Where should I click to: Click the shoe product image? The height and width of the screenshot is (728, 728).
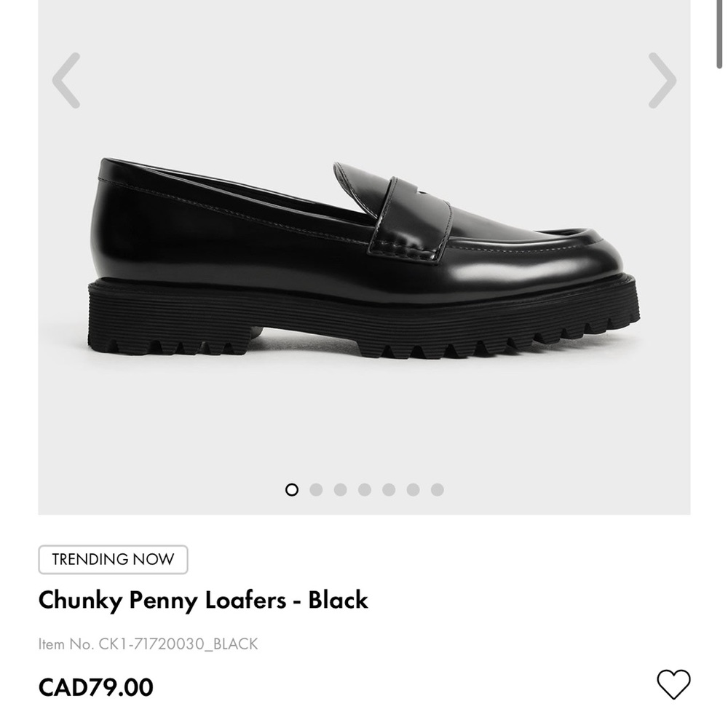364,255
